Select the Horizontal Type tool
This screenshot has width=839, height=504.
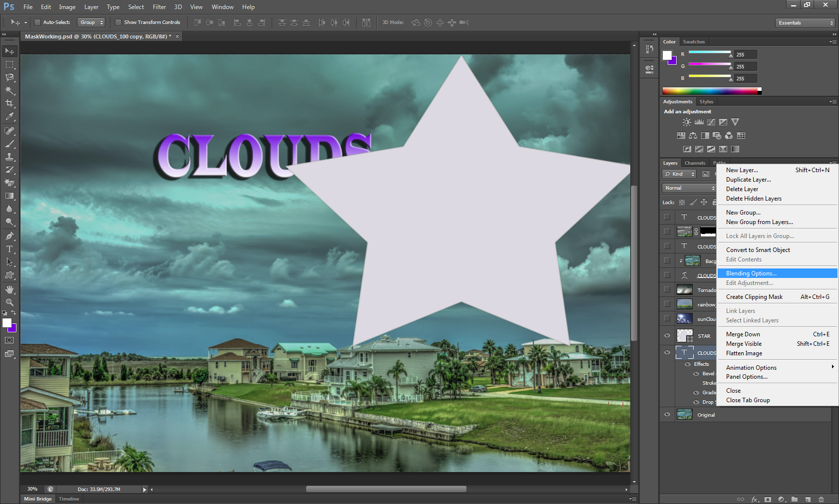[x=9, y=249]
